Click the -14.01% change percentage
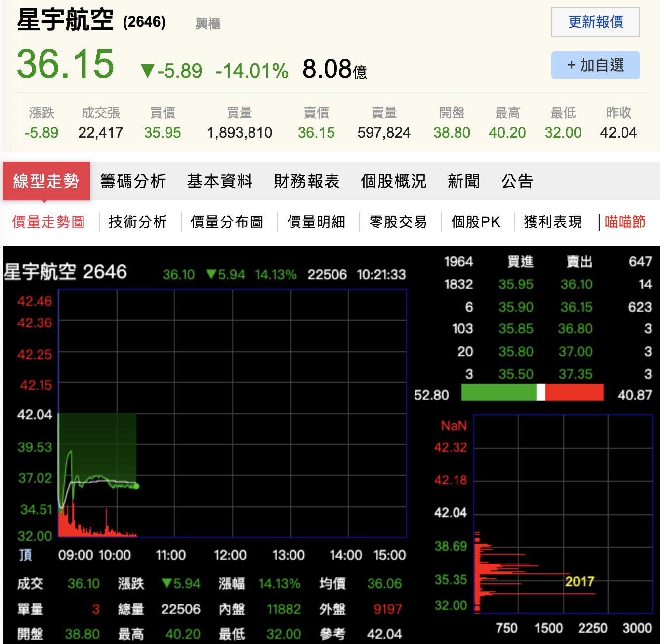Screen dimensions: 664x644 pos(252,71)
